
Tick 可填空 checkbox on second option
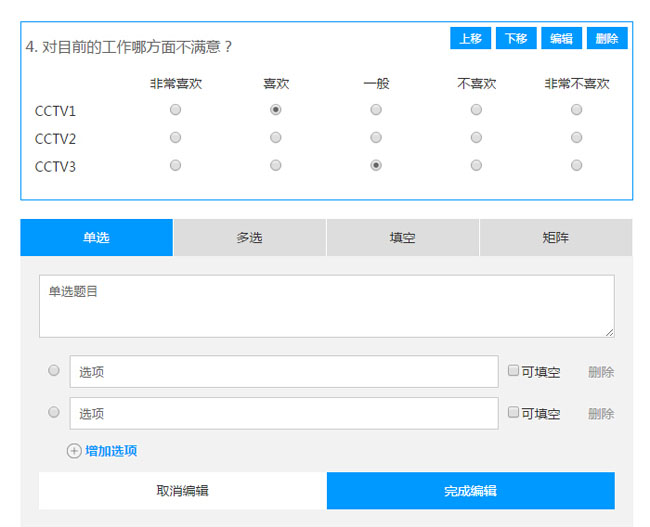point(514,412)
